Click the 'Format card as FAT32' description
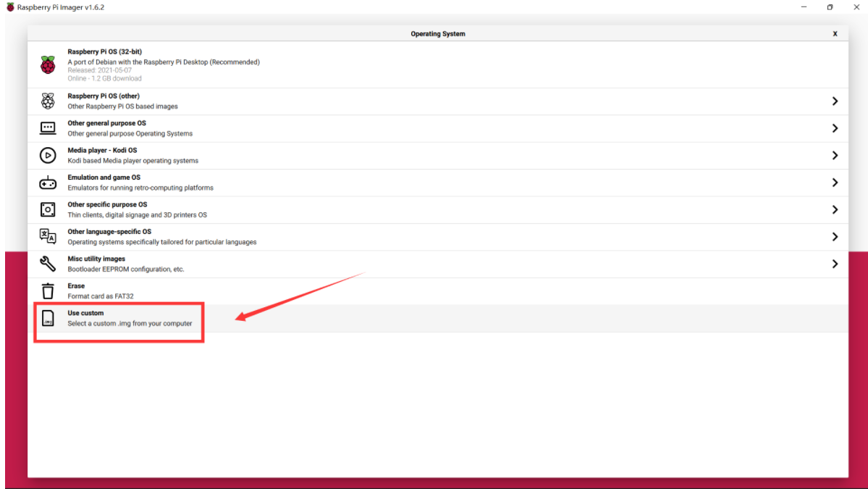This screenshot has width=868, height=489. click(100, 296)
